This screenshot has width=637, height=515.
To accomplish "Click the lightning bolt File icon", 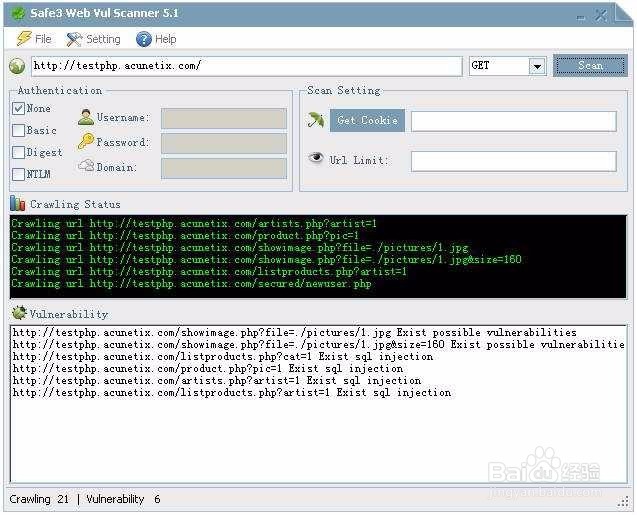I will click(x=24, y=39).
